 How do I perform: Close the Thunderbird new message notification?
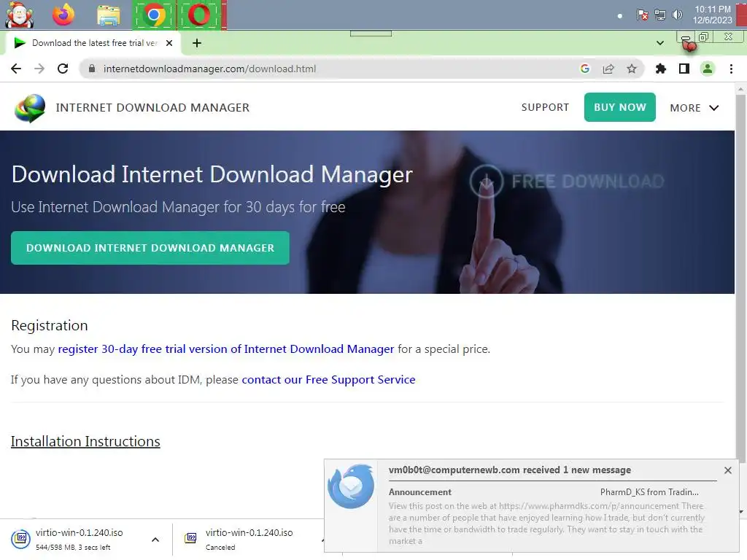[x=727, y=470]
